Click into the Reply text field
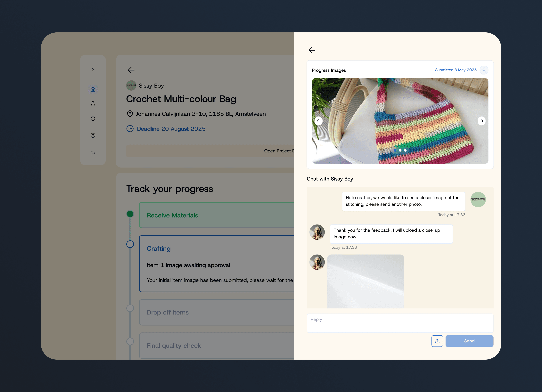Viewport: 542px width, 392px height. (x=400, y=323)
